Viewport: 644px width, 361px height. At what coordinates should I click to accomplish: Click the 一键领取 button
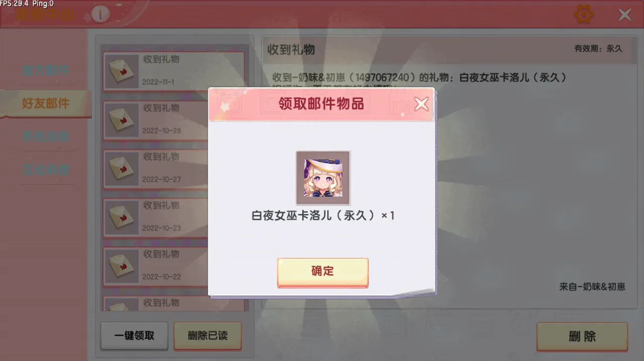point(134,336)
